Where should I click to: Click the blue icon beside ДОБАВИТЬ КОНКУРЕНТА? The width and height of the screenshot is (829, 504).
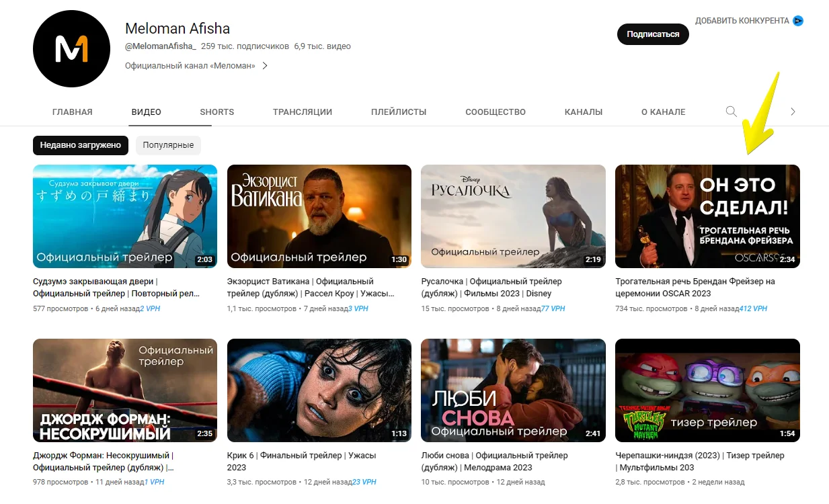[798, 21]
